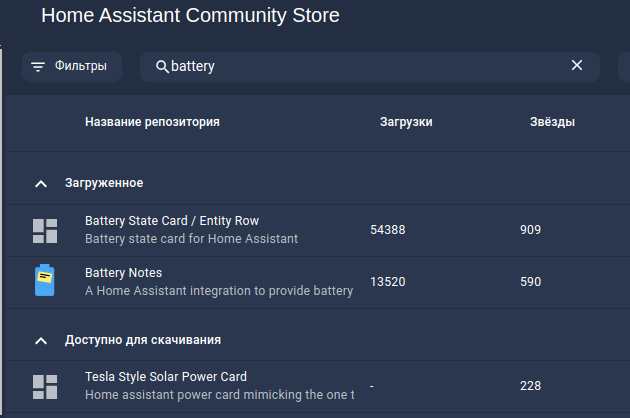Collapse the Загруженное section chevron
Screen dimensions: 630x418
pos(41,184)
